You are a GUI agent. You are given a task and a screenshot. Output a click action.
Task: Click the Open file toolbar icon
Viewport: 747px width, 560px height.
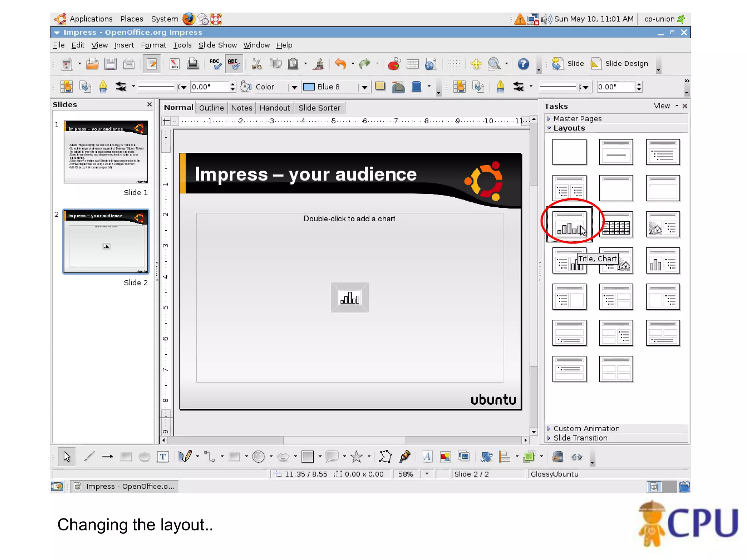[x=92, y=64]
